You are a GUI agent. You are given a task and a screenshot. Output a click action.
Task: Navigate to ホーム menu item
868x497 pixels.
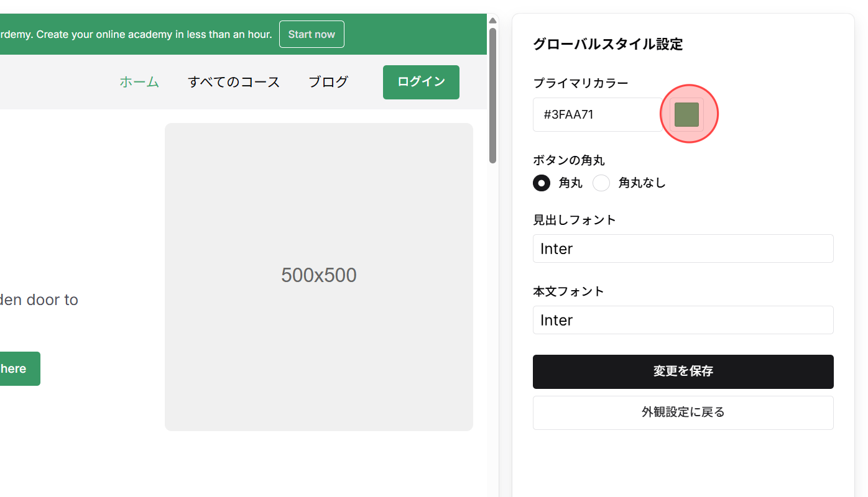tap(139, 81)
